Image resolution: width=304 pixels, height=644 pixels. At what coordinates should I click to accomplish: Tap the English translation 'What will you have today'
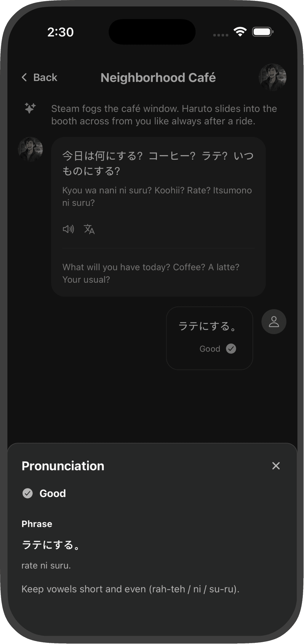pos(151,273)
